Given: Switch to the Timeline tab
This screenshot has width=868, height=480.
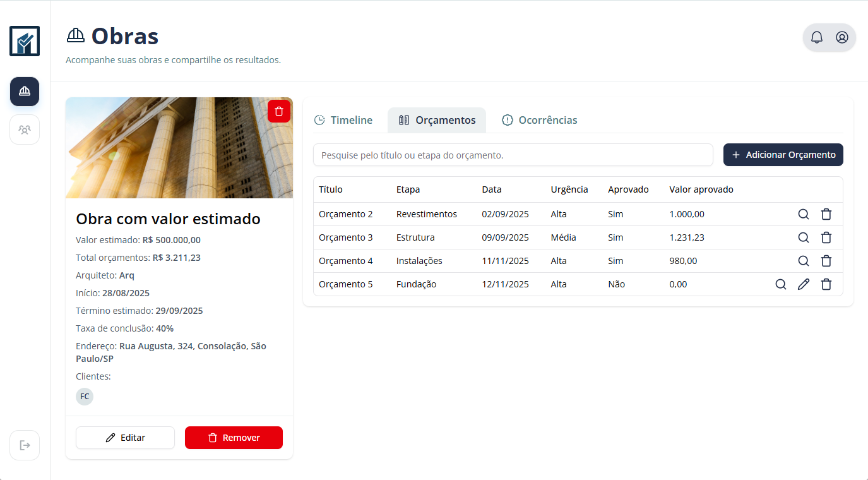Looking at the screenshot, I should point(343,120).
